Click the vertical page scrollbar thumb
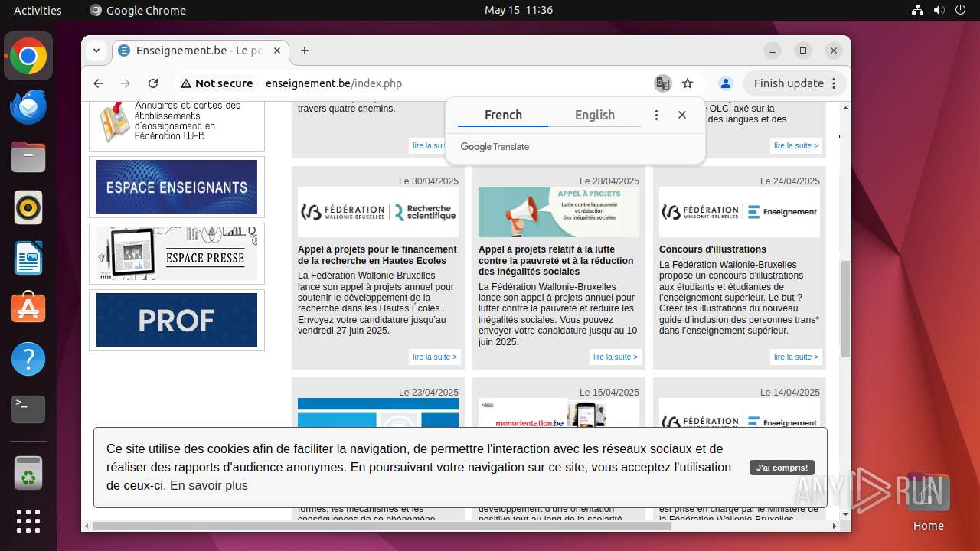This screenshot has height=551, width=980. tap(845, 308)
